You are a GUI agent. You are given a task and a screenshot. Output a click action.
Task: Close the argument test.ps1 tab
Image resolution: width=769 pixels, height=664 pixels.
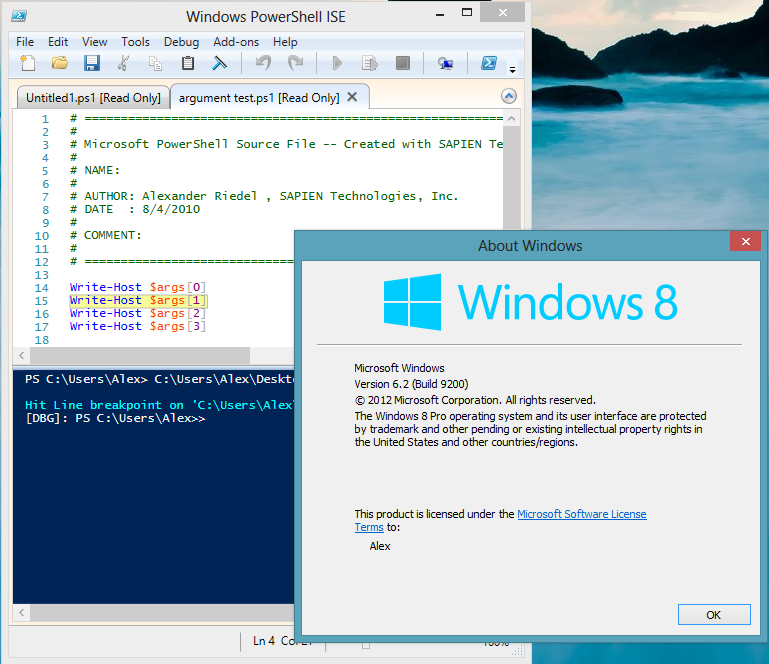352,97
